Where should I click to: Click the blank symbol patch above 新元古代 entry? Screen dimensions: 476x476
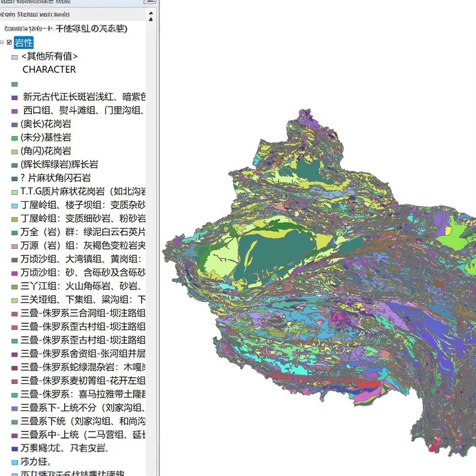pyautogui.click(x=14, y=84)
